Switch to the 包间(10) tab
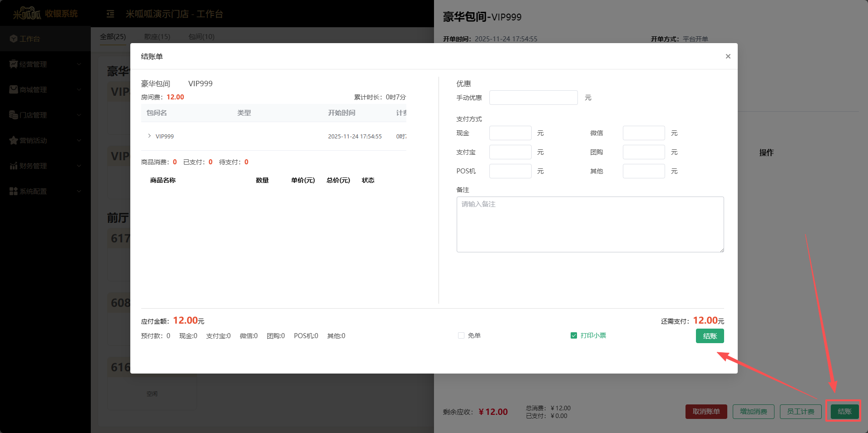This screenshot has height=433, width=868. point(202,37)
